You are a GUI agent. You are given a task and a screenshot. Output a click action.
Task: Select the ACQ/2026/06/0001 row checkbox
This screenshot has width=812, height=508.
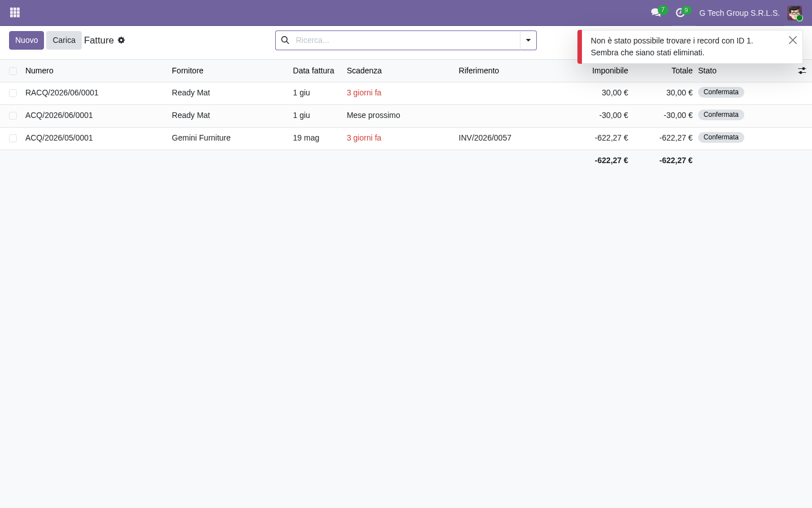pyautogui.click(x=13, y=116)
